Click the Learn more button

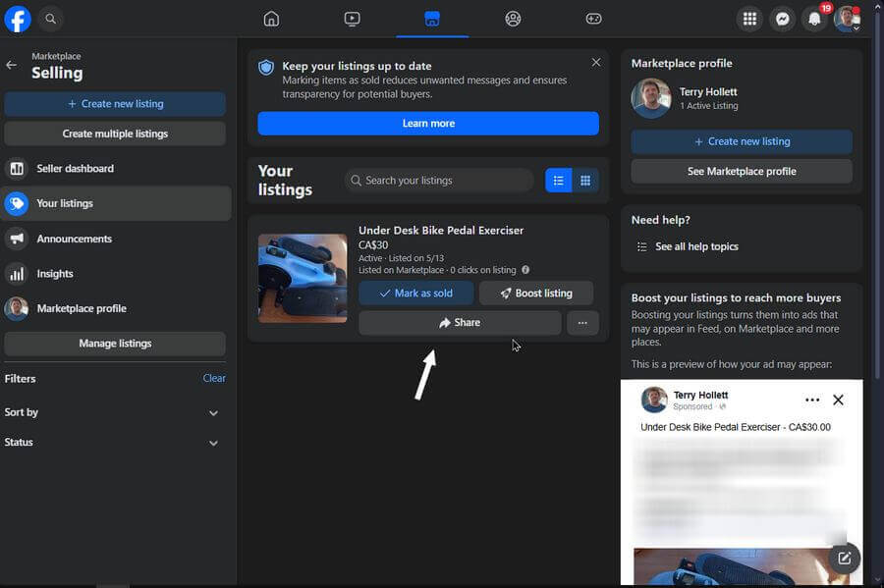428,124
